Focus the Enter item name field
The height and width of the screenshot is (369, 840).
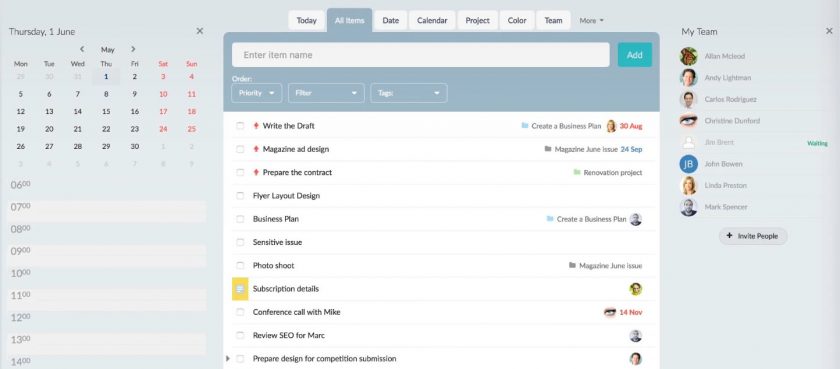(421, 55)
